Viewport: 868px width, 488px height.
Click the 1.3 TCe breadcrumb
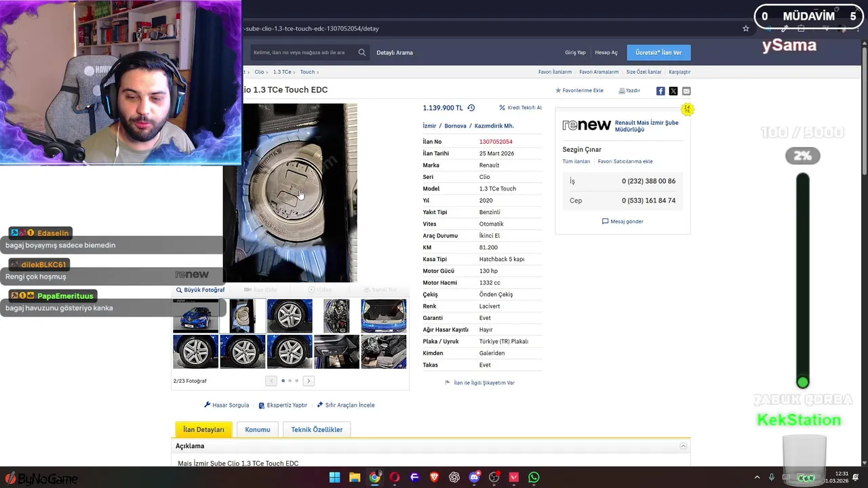click(282, 72)
